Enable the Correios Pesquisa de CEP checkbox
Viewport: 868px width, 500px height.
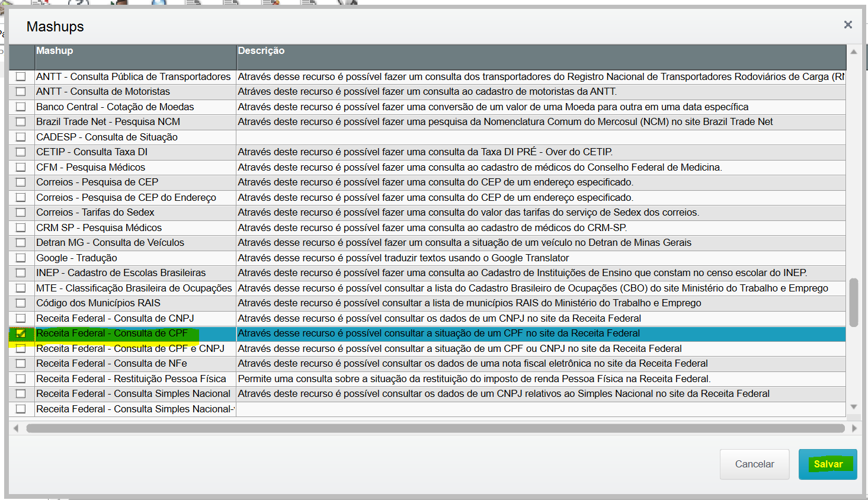pos(21,182)
